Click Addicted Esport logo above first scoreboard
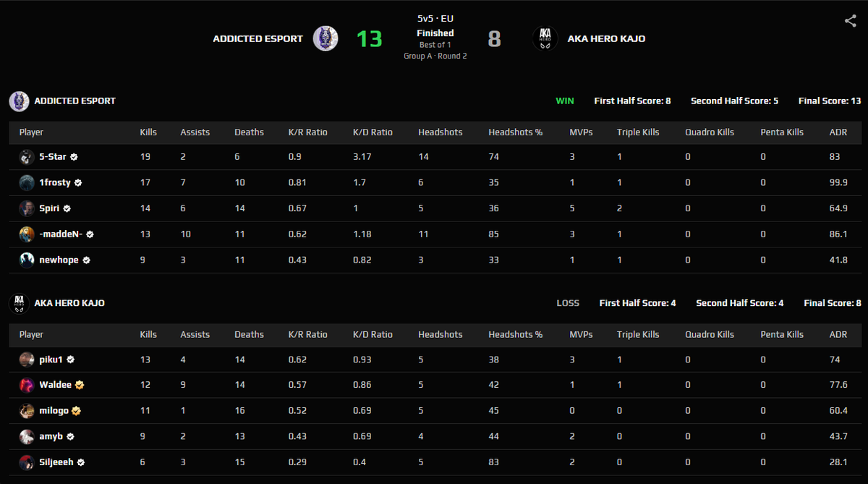The width and height of the screenshot is (868, 484). [19, 101]
